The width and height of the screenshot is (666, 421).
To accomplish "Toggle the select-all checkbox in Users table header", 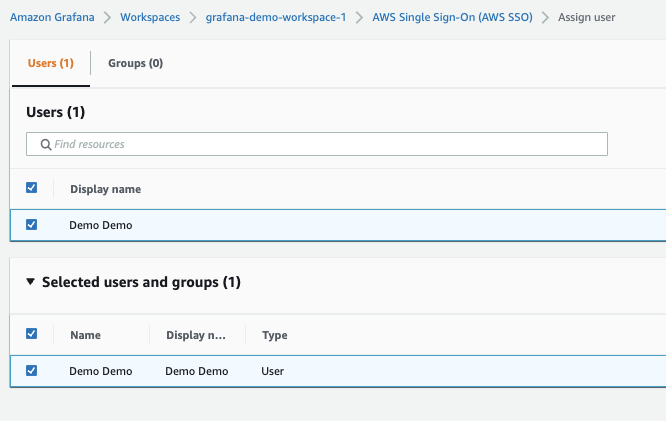I will tap(31, 188).
